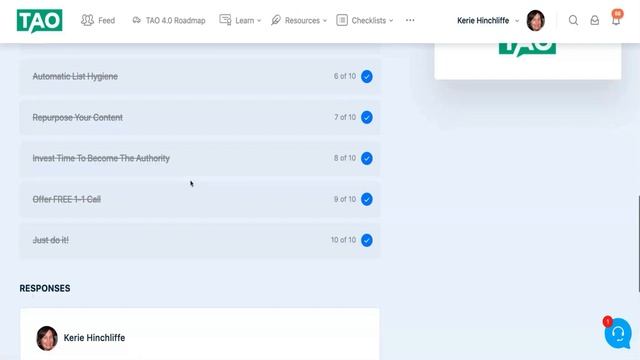The height and width of the screenshot is (360, 640).
Task: Open the Feed people icon
Action: pos(87,20)
